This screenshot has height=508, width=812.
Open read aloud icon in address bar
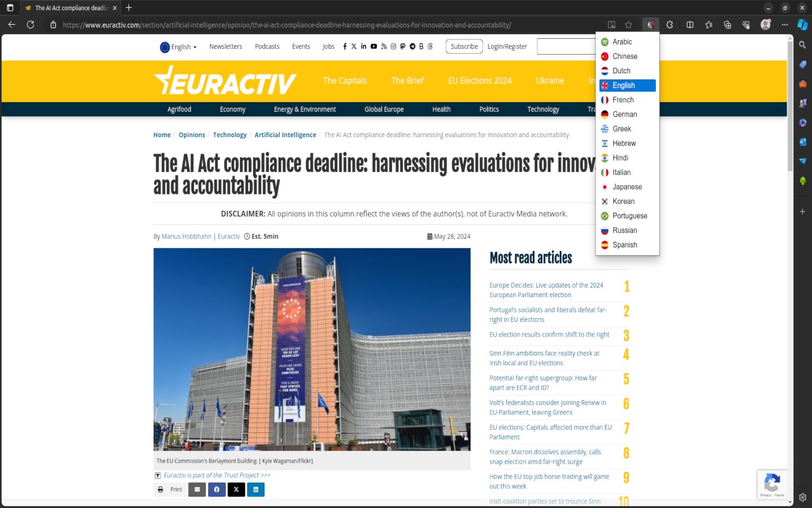coord(612,25)
